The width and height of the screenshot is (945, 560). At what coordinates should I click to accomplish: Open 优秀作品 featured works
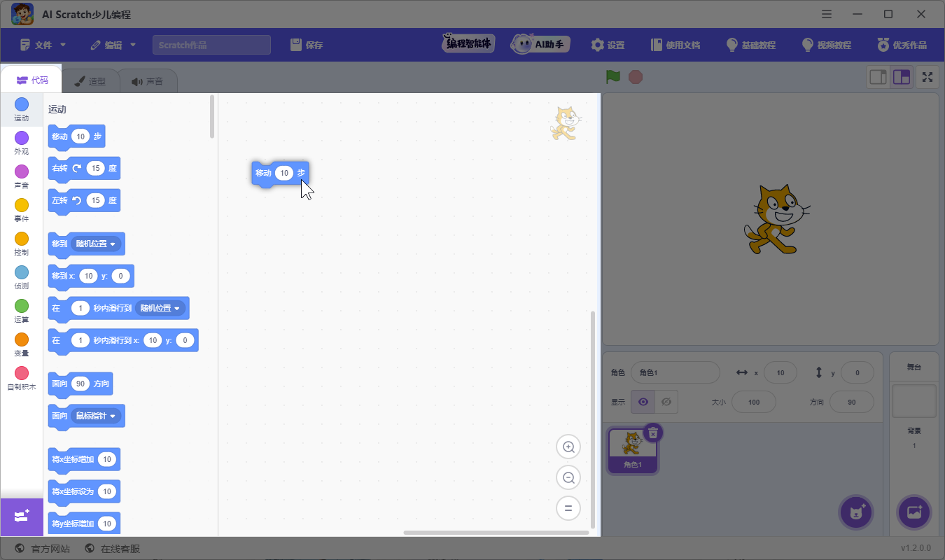pyautogui.click(x=902, y=45)
